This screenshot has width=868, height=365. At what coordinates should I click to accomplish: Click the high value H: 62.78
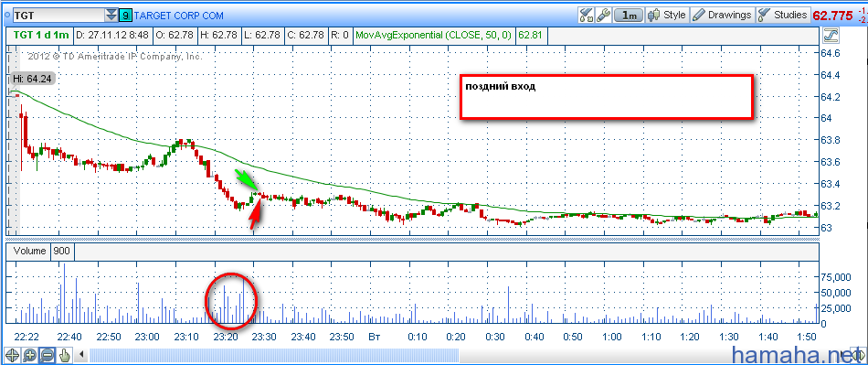click(218, 36)
